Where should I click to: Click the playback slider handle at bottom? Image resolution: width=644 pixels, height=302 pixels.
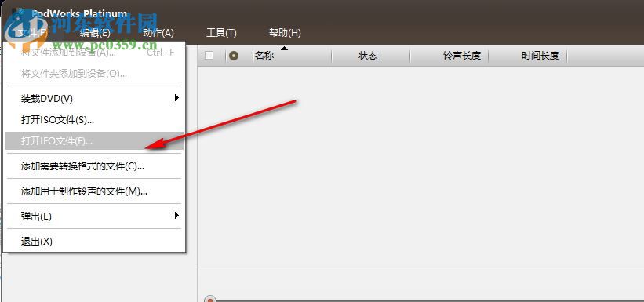[x=210, y=300]
